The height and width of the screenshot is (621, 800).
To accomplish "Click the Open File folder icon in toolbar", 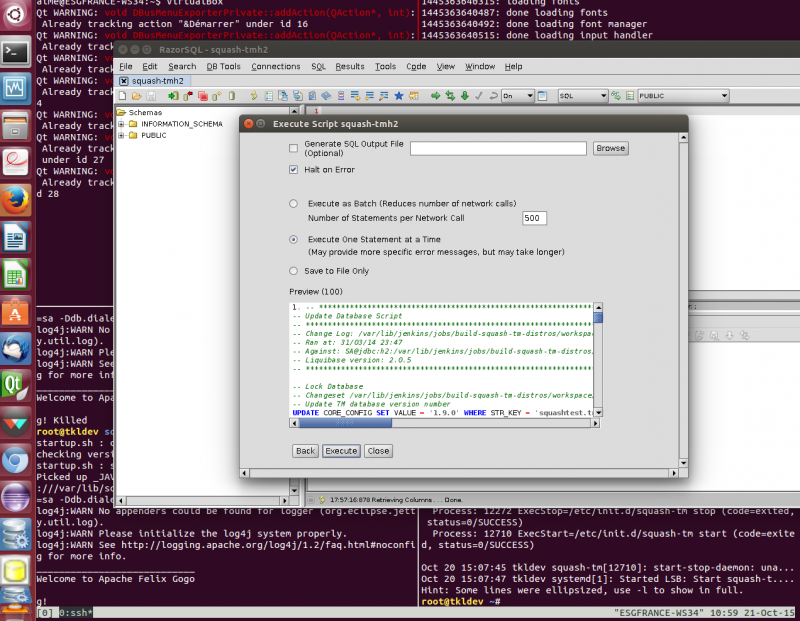I will 136,96.
